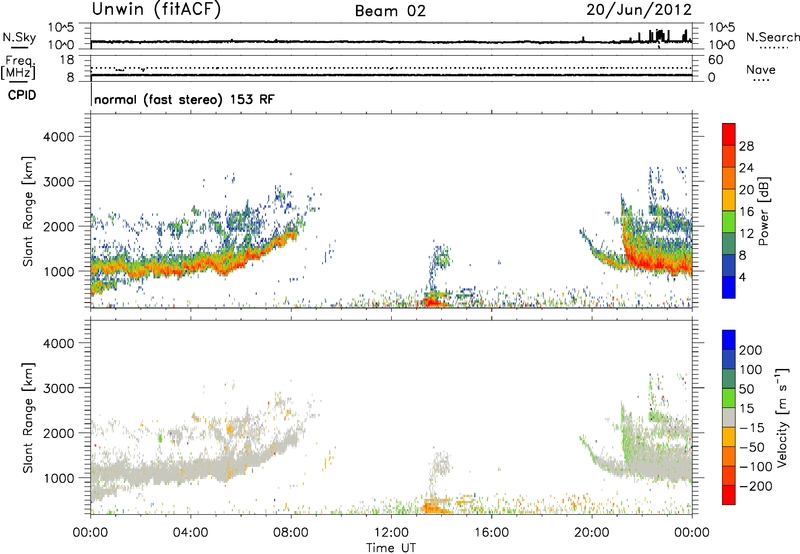Click the 'N.Search' legend label
This screenshot has height=554, width=800.
[x=773, y=37]
